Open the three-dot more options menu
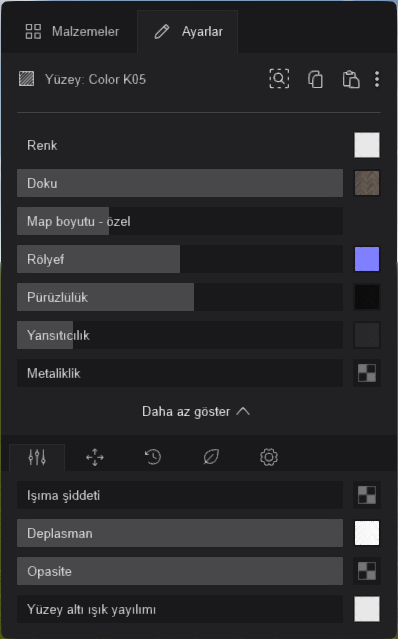The width and height of the screenshot is (398, 639). [377, 79]
